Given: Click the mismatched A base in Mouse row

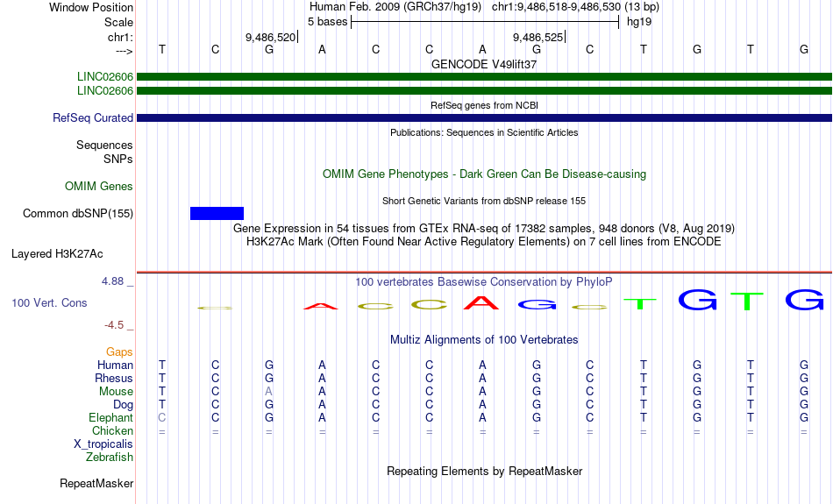Looking at the screenshot, I should [269, 392].
